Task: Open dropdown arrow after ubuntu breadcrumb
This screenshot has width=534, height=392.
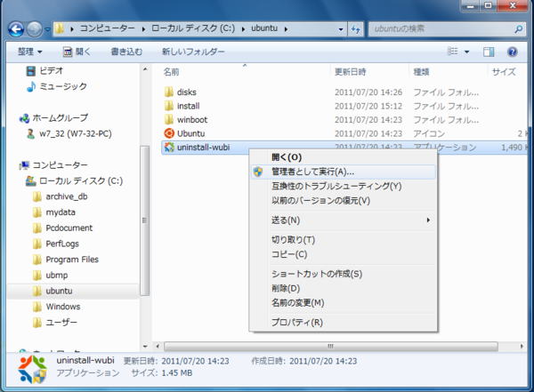Action: click(x=286, y=29)
